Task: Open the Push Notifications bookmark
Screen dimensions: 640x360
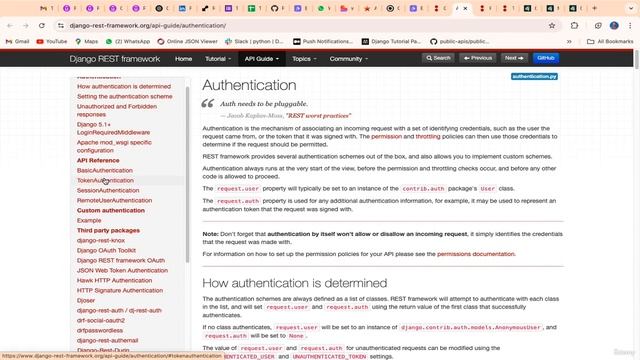Action: [x=323, y=41]
